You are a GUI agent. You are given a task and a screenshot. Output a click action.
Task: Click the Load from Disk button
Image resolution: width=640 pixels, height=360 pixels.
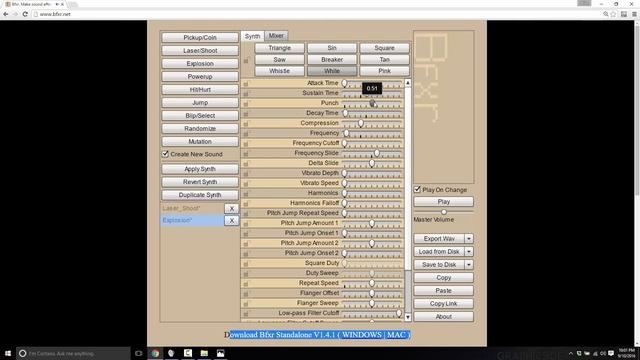tap(439, 251)
